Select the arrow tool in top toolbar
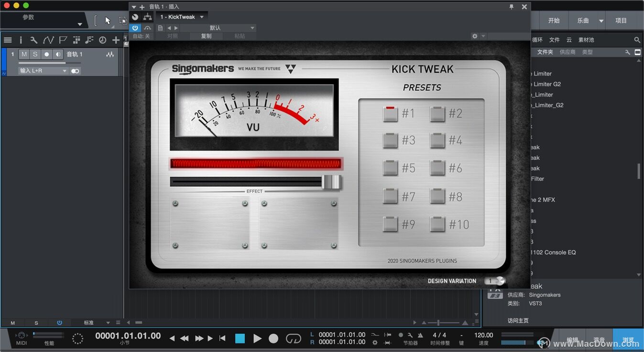The width and height of the screenshot is (644, 352). [x=108, y=21]
